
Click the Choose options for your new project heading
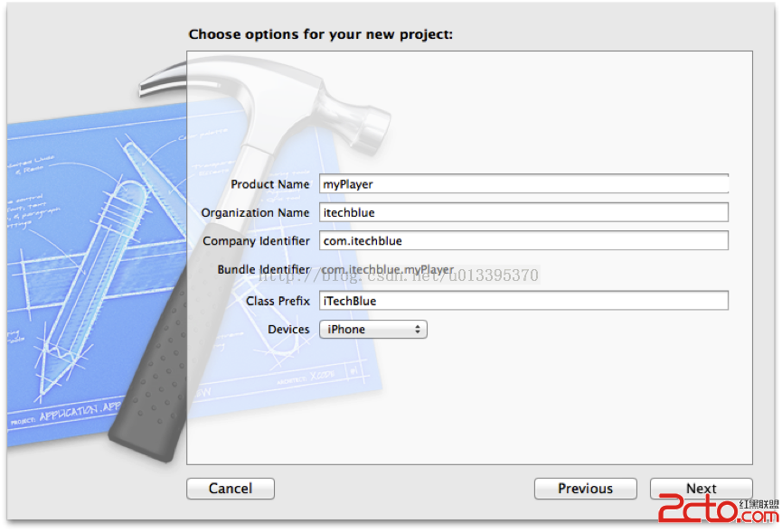click(320, 34)
